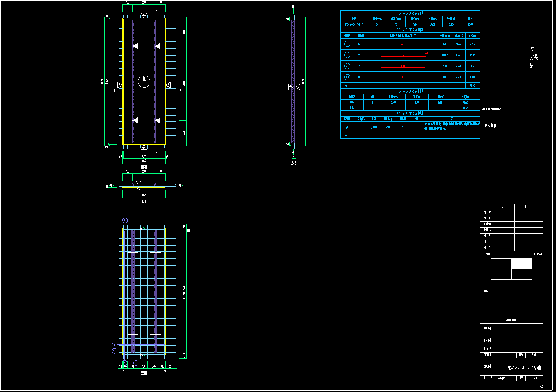Viewport: 556px width, 392px height.
Task: Select the "2000" vertical dimension right of plan
Action: 185,83
